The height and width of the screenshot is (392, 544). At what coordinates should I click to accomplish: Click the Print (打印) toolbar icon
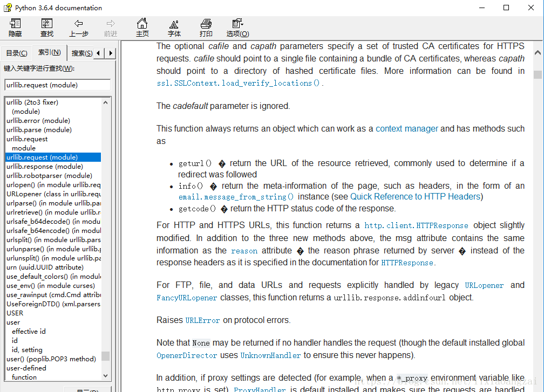click(x=206, y=27)
